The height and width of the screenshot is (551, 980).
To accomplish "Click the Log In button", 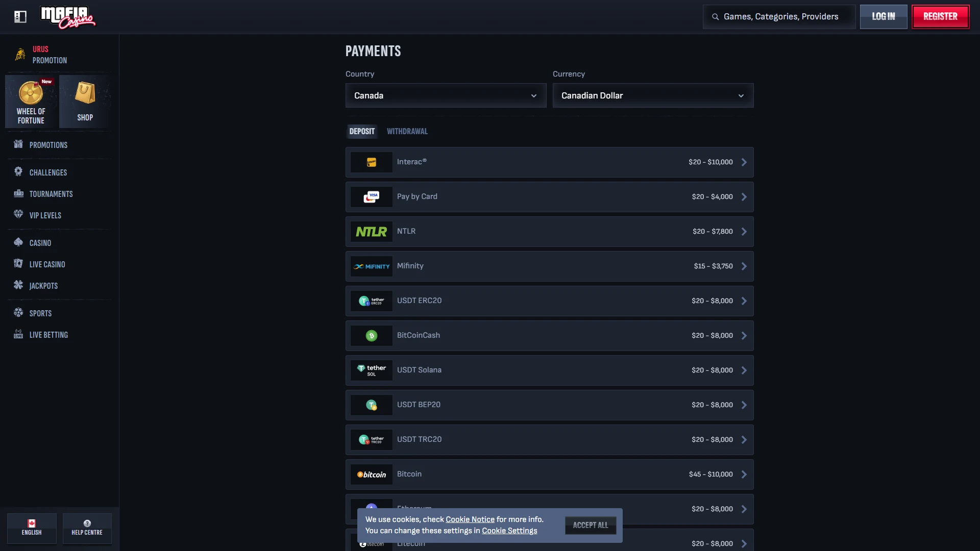I will pos(884,17).
